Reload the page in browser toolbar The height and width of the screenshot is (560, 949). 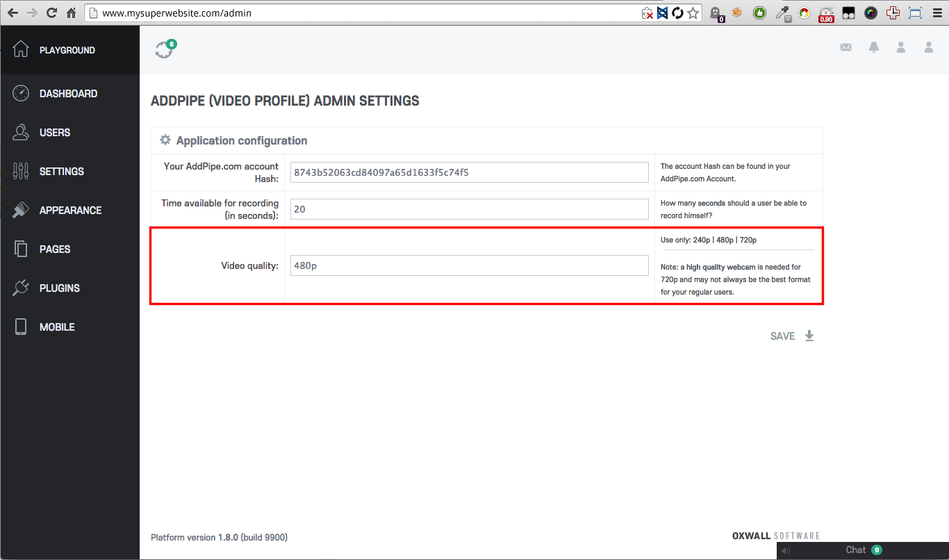pyautogui.click(x=51, y=13)
